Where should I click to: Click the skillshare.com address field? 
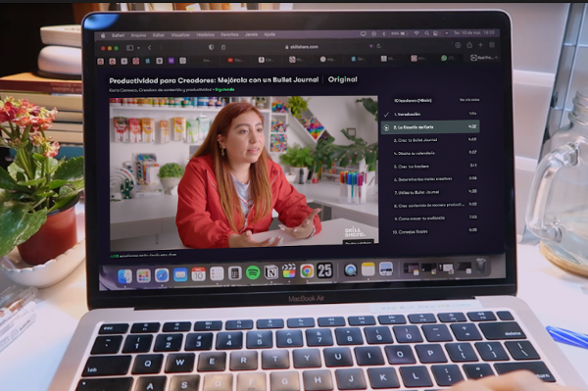click(x=302, y=47)
